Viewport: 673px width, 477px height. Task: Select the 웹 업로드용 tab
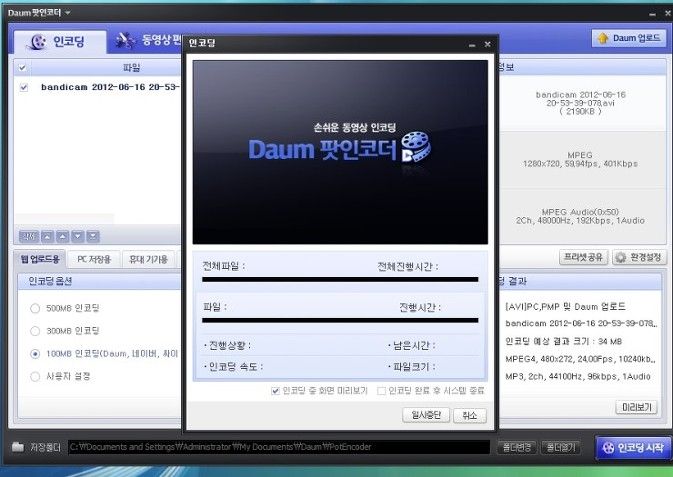pyautogui.click(x=40, y=259)
